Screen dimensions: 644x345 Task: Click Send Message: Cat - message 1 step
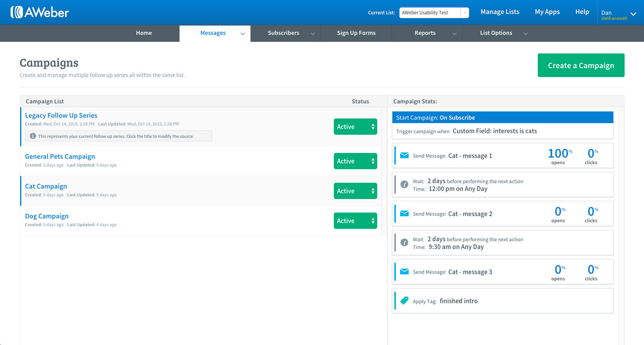pyautogui.click(x=502, y=156)
